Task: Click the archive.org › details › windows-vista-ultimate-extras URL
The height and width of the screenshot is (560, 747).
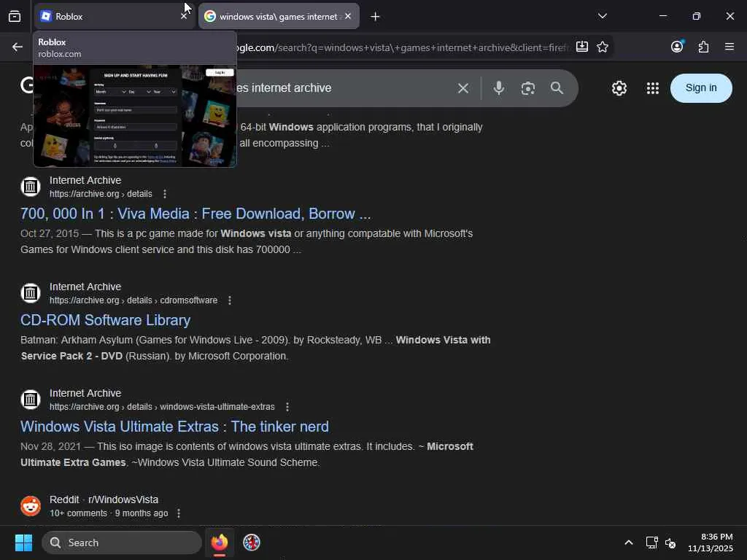Action: click(x=162, y=407)
